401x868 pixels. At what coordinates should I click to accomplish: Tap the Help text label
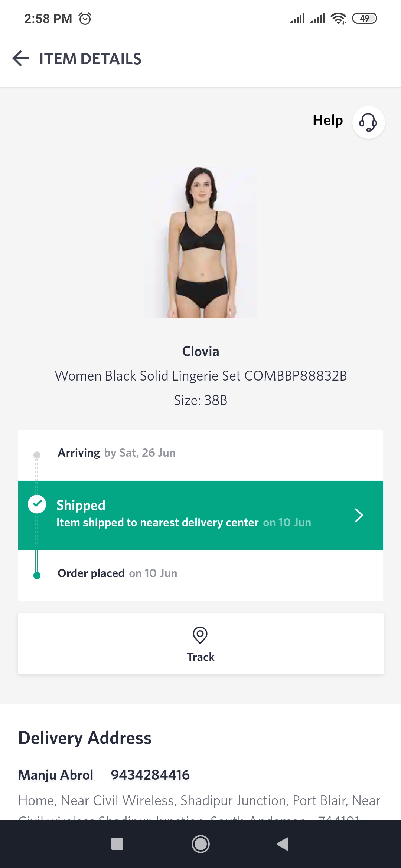pyautogui.click(x=327, y=120)
